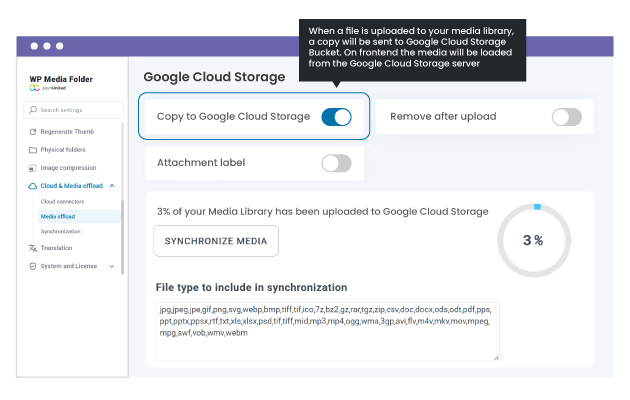The height and width of the screenshot is (400, 630).
Task: Disable Copy to Google Cloud Storage toggle
Action: pyautogui.click(x=336, y=117)
